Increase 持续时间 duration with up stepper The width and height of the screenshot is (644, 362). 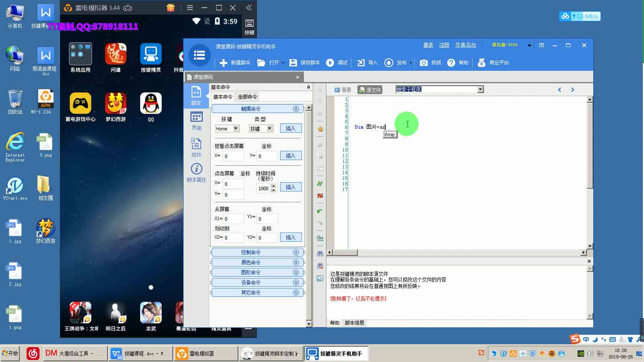(x=274, y=186)
